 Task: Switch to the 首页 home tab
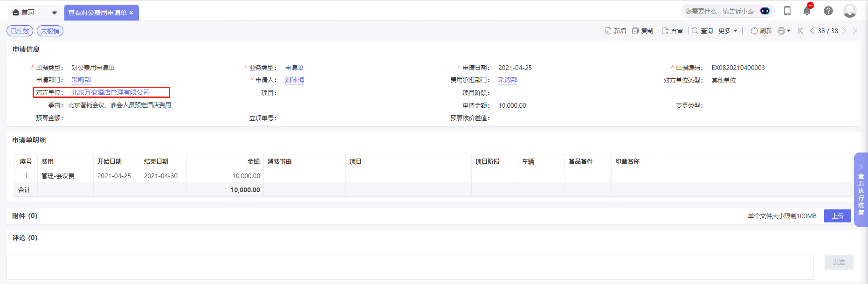click(24, 13)
